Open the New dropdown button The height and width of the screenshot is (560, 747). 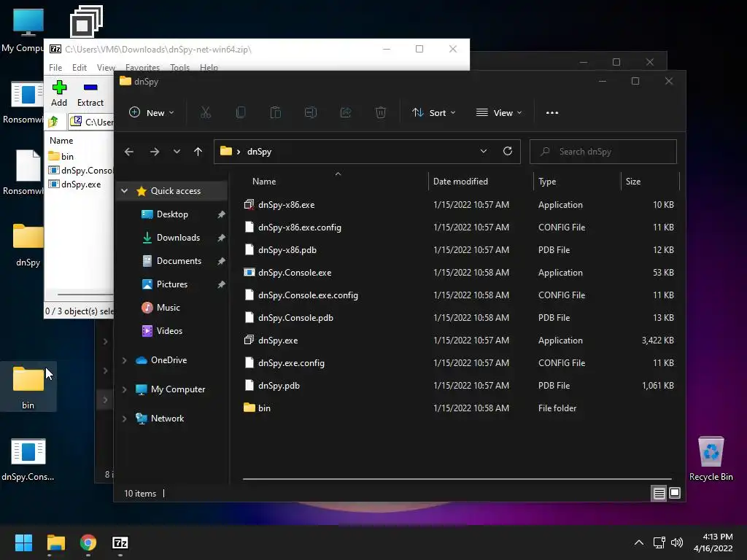[152, 113]
